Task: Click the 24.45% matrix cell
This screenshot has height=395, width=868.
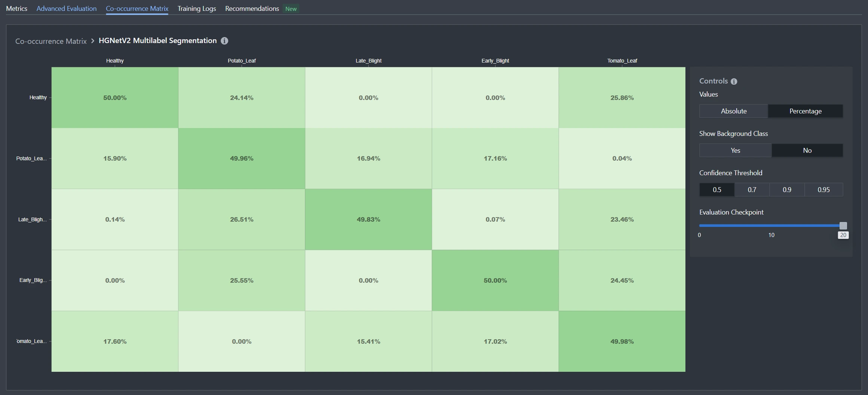Action: 622,280
